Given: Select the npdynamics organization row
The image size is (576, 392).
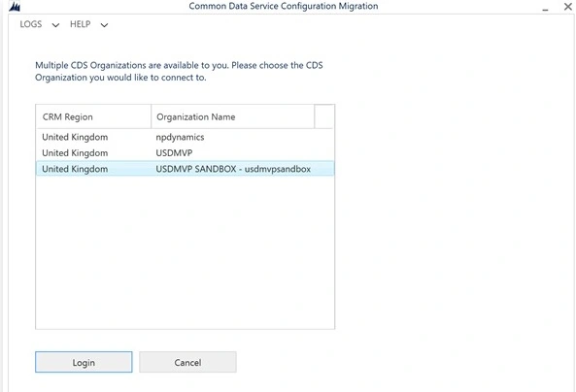Looking at the screenshot, I should [x=186, y=137].
